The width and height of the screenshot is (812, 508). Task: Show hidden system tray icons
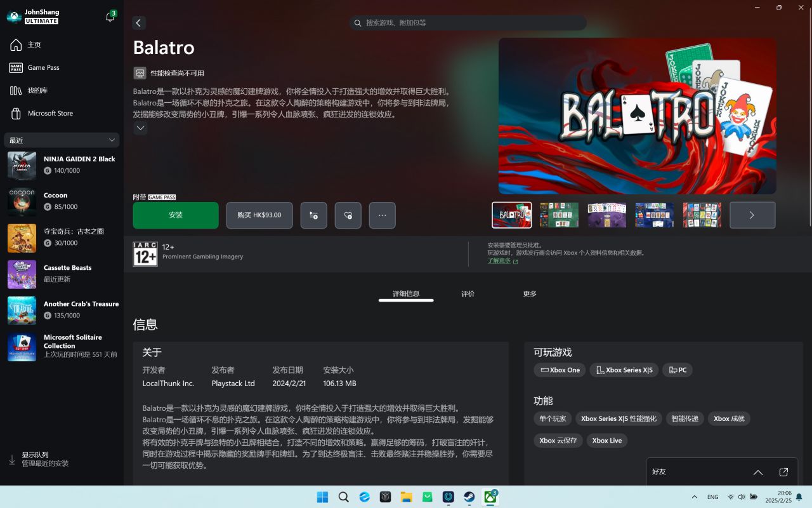tap(694, 497)
